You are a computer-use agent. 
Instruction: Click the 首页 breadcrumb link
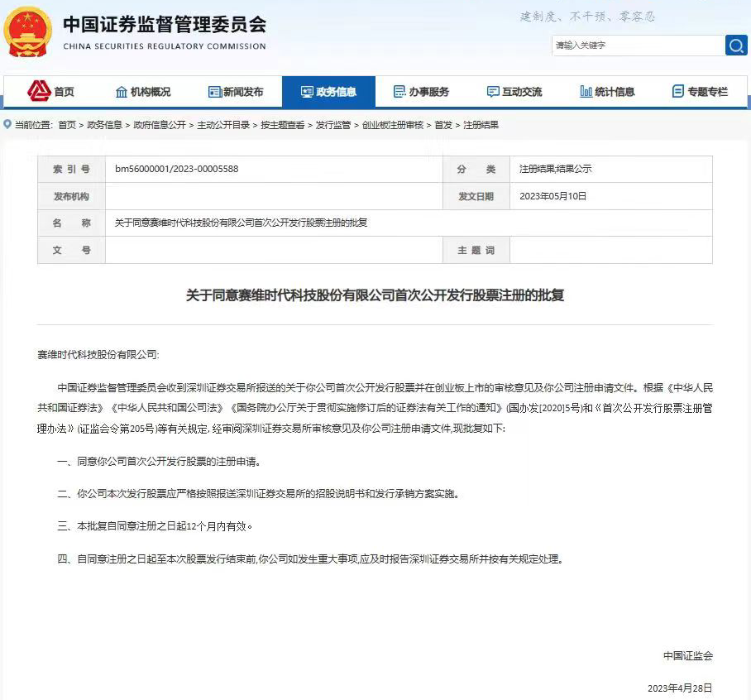tap(67, 125)
